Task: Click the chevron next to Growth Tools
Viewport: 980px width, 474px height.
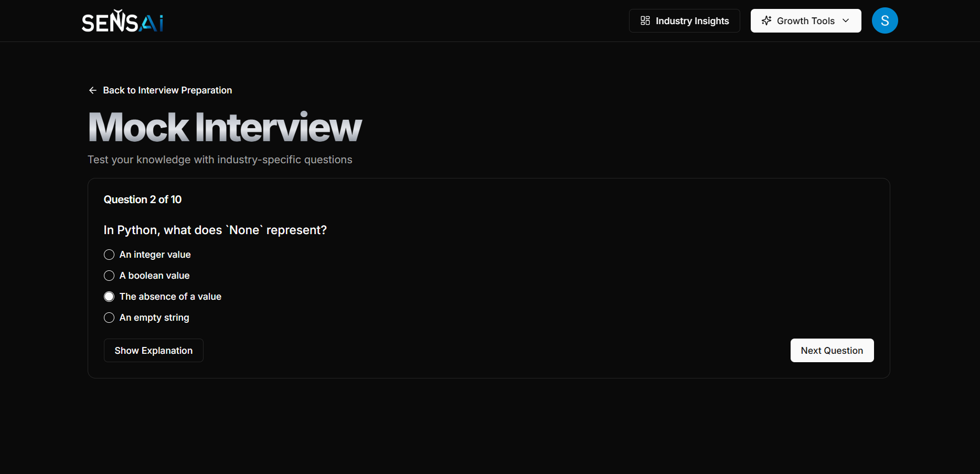Action: tap(846, 20)
